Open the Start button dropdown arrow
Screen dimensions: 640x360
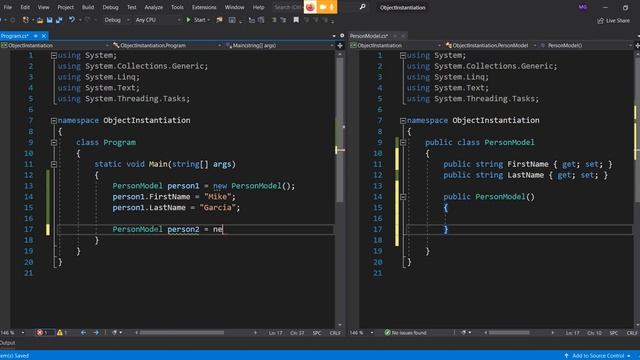(x=209, y=20)
